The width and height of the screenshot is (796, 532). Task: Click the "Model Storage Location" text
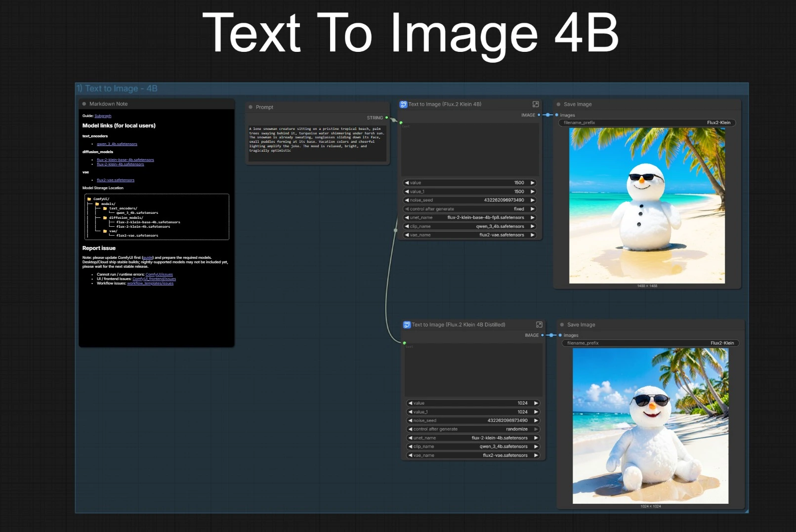[x=103, y=188]
